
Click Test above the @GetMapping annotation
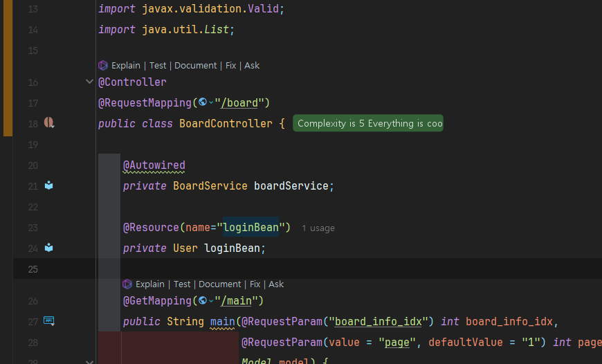[182, 284]
